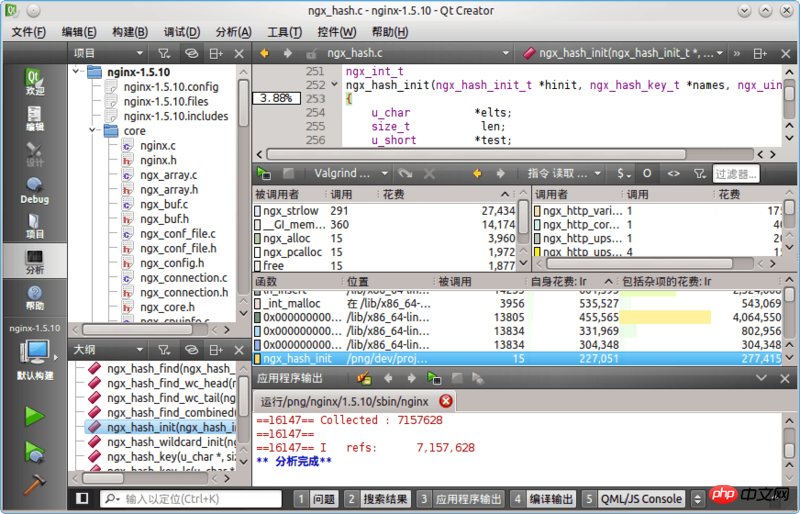
Task: Click the filter icon in 项目 panel header
Action: click(164, 53)
